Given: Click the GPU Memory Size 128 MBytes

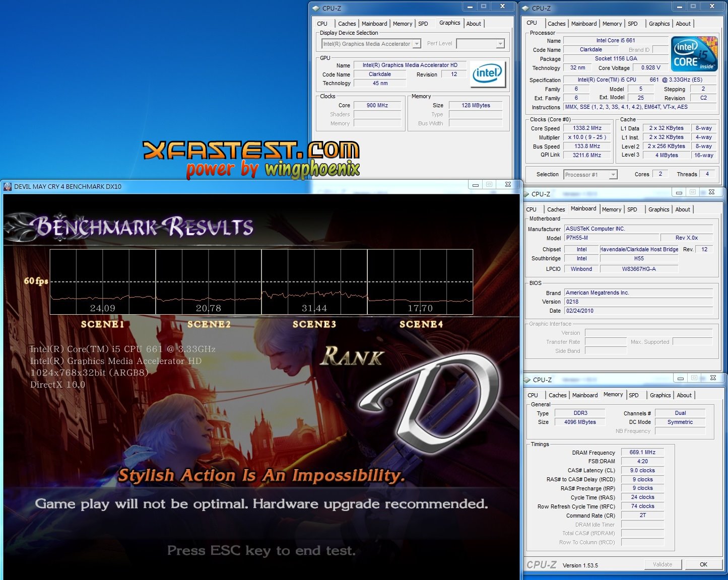Looking at the screenshot, I should [x=476, y=106].
